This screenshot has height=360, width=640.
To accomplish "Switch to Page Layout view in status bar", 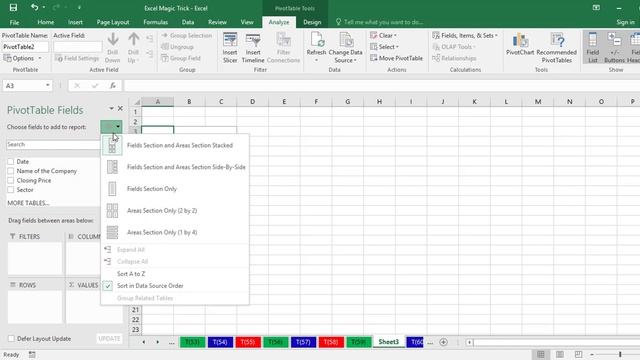I will coord(560,354).
